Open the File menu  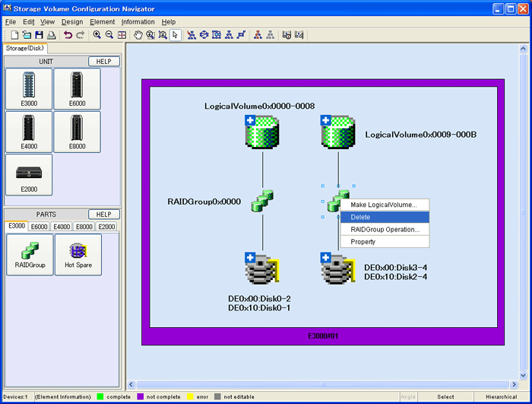[x=11, y=22]
